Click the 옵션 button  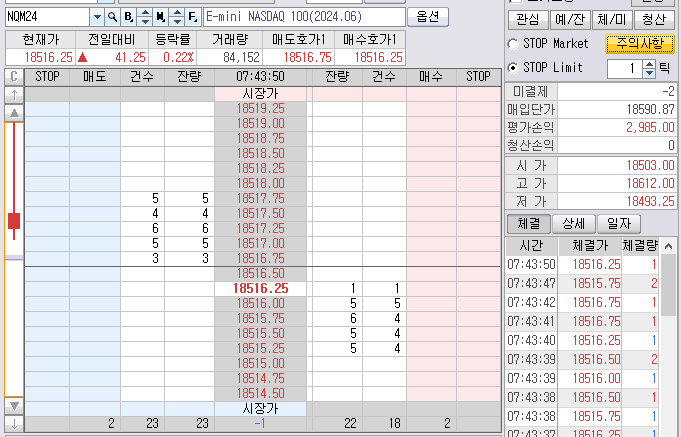click(x=428, y=17)
